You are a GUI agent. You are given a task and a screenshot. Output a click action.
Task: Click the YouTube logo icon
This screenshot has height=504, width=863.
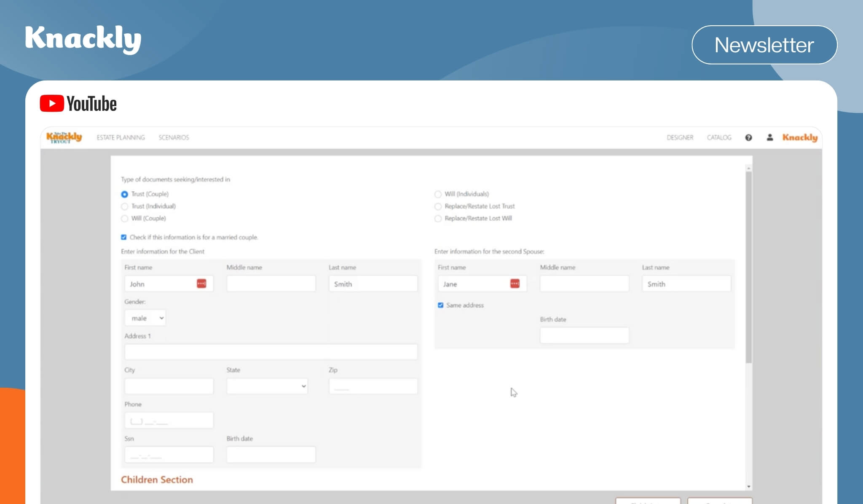click(52, 104)
